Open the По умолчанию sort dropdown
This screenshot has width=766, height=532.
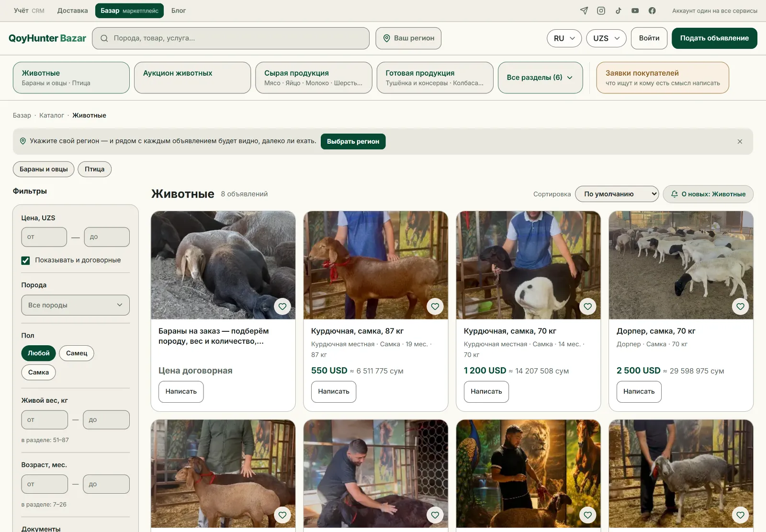617,194
